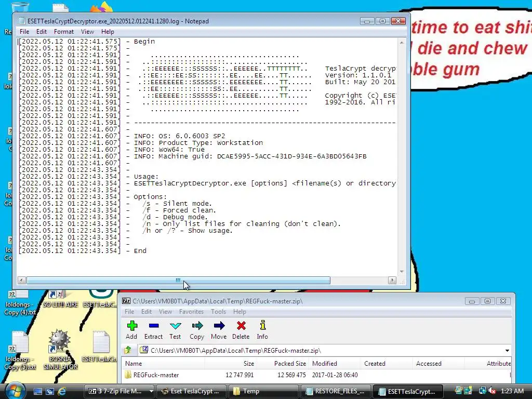This screenshot has height=399, width=532.
Task: Click the Copy icon in 7-Zip toolbar
Action: (x=197, y=326)
